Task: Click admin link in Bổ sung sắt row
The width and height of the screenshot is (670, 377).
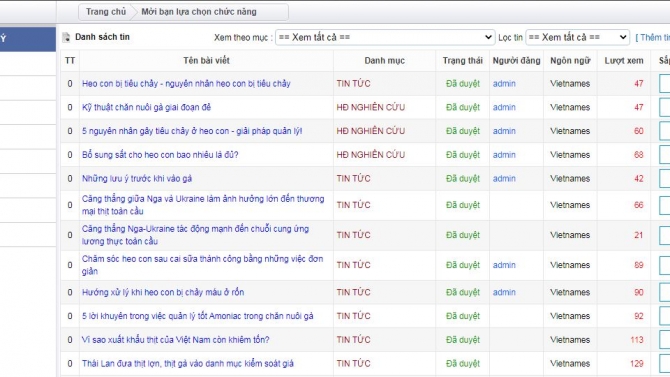Action: coord(504,155)
